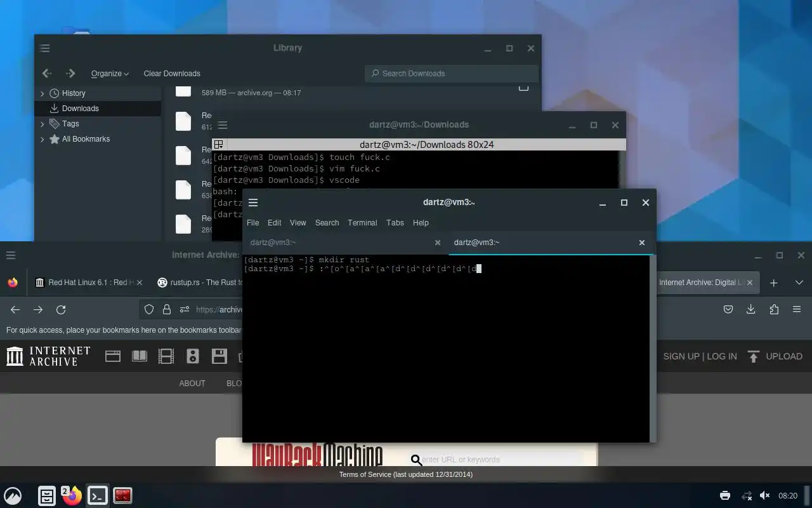
Task: Click the ABOUT navigation link
Action: point(192,384)
